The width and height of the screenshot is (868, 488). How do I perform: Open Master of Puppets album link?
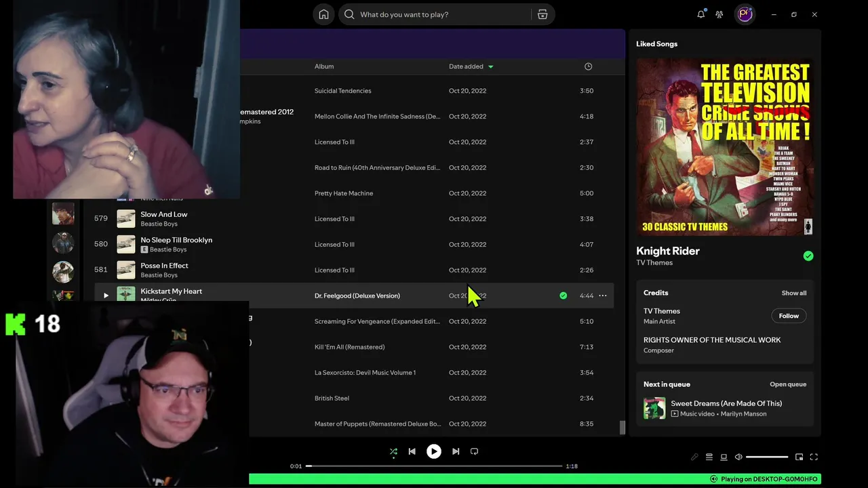[x=377, y=424]
